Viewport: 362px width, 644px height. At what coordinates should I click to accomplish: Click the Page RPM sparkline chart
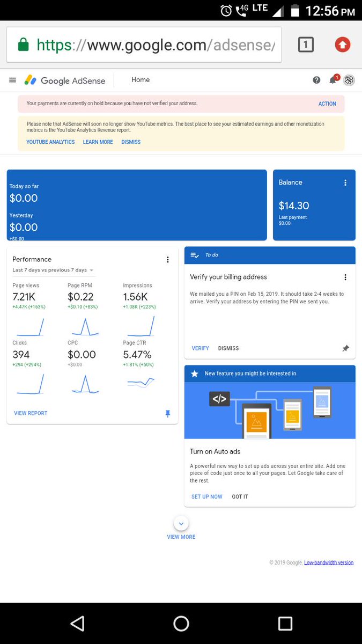point(85,327)
